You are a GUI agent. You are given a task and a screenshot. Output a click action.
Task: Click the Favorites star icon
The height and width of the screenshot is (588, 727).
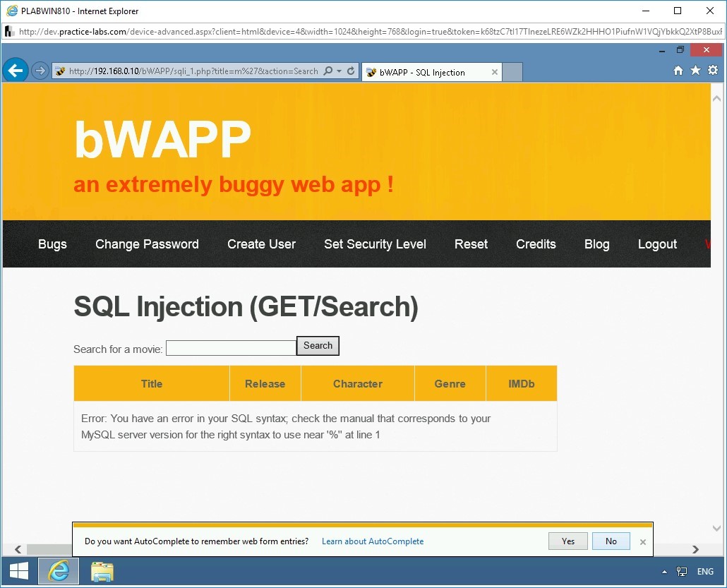click(695, 71)
